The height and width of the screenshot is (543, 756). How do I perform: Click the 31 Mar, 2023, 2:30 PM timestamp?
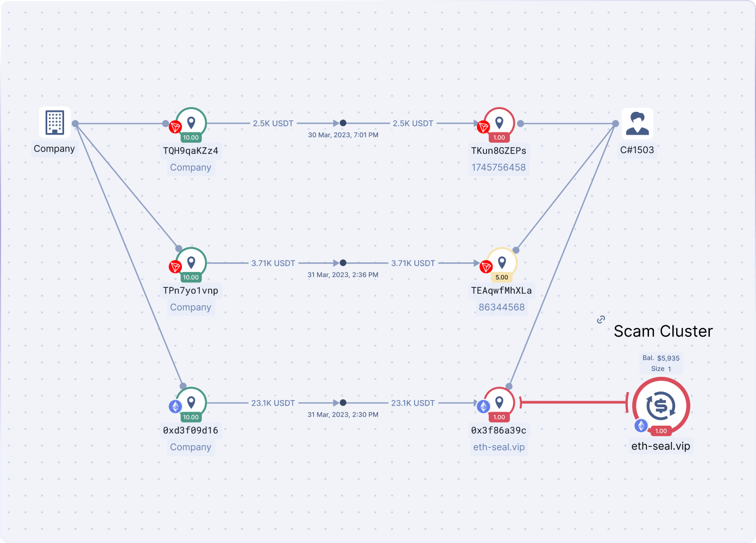(x=343, y=414)
